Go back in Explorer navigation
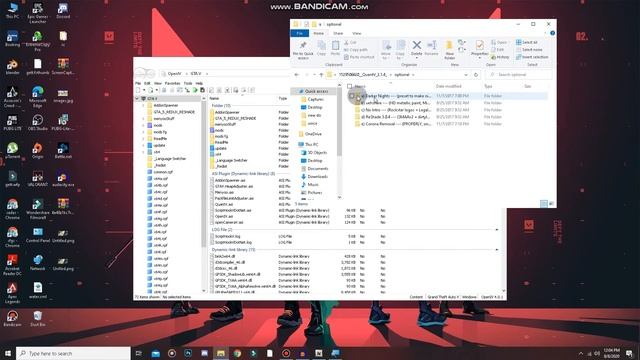640x360 pixels. tap(297, 75)
